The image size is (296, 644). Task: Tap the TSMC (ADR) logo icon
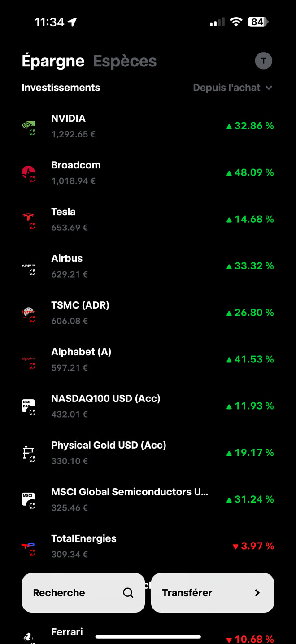[x=28, y=313]
